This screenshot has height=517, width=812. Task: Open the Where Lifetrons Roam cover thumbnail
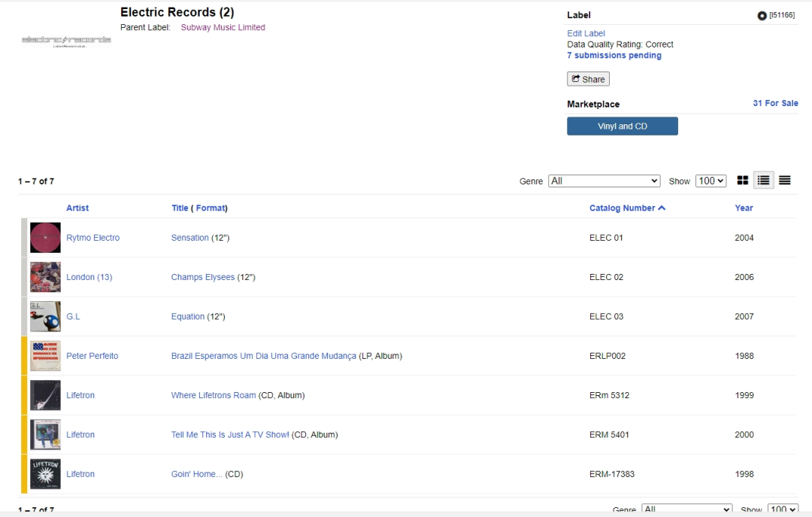coord(45,395)
